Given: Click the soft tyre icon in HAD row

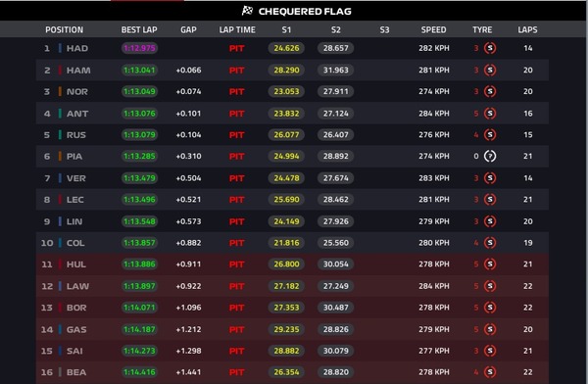Looking at the screenshot, I should coord(490,48).
